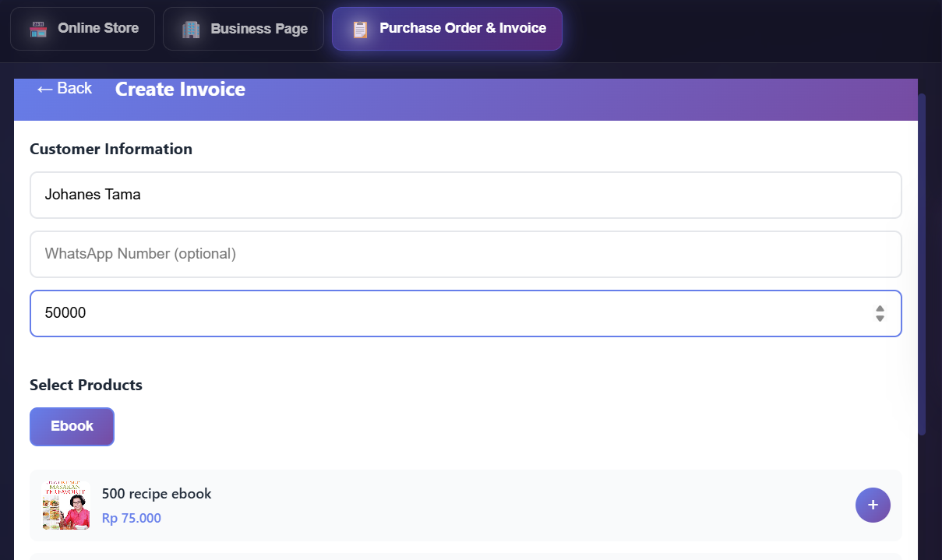Click the Back link to leave Create Invoice
This screenshot has width=942, height=560.
point(64,88)
